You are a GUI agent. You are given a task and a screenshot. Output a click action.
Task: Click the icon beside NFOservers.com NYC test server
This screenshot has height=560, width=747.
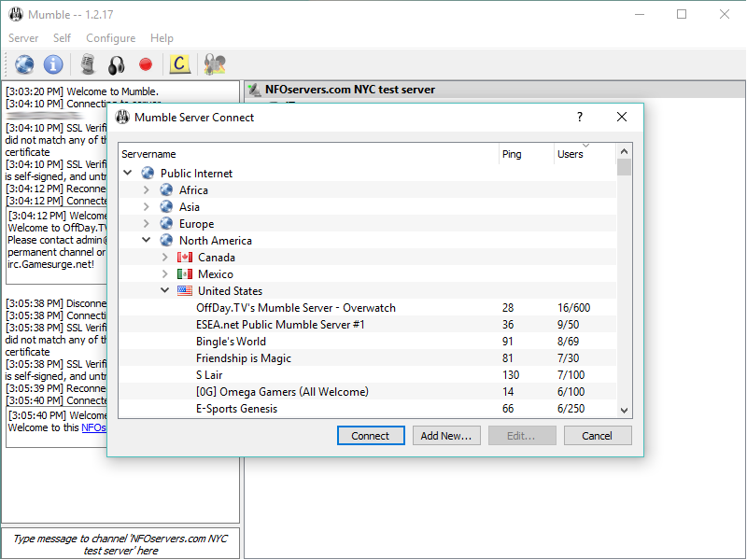(255, 90)
